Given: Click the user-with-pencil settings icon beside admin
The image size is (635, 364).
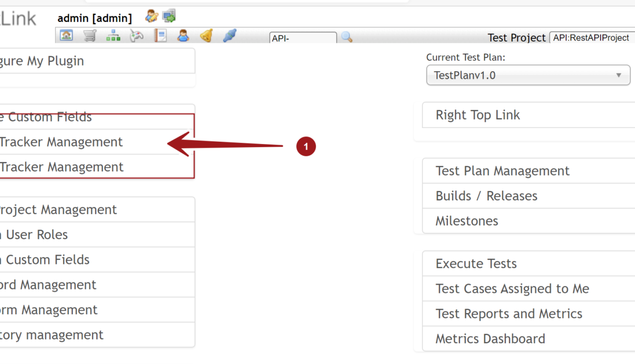Looking at the screenshot, I should pos(152,16).
